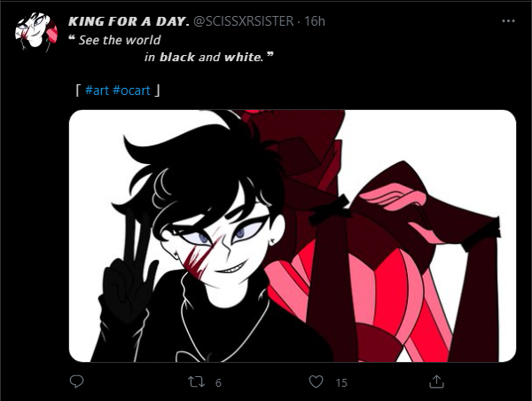The width and height of the screenshot is (532, 401).
Task: Open the share upload-arrow icon
Action: click(x=436, y=381)
